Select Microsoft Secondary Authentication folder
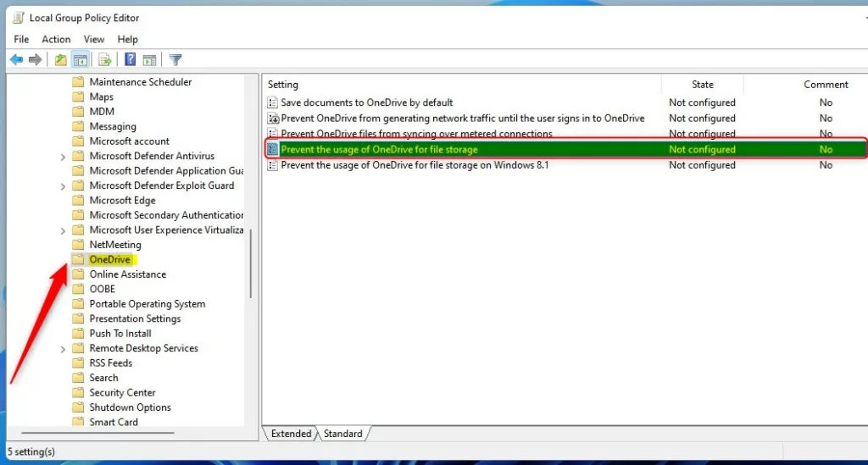This screenshot has width=868, height=465. pos(166,215)
